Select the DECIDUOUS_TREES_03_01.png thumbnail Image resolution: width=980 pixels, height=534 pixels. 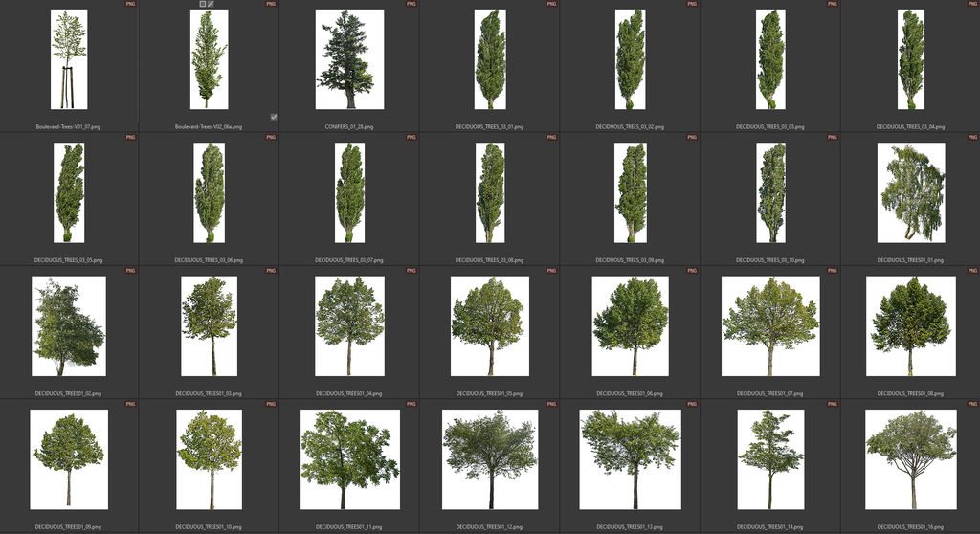pos(490,59)
